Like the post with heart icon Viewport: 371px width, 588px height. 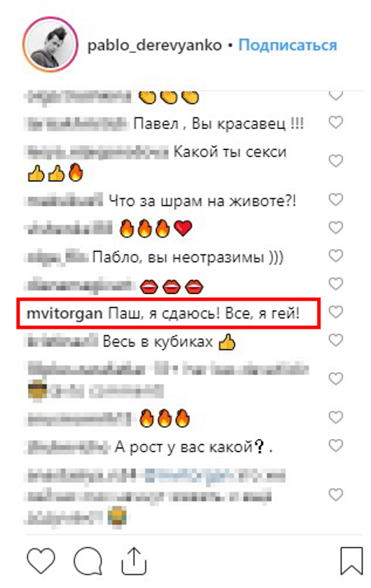[41, 561]
